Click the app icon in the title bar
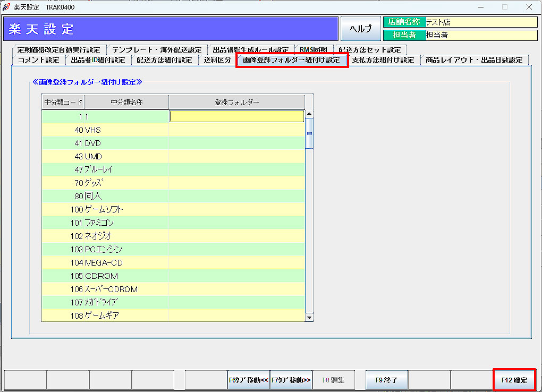542x392 pixels. [x=6, y=7]
